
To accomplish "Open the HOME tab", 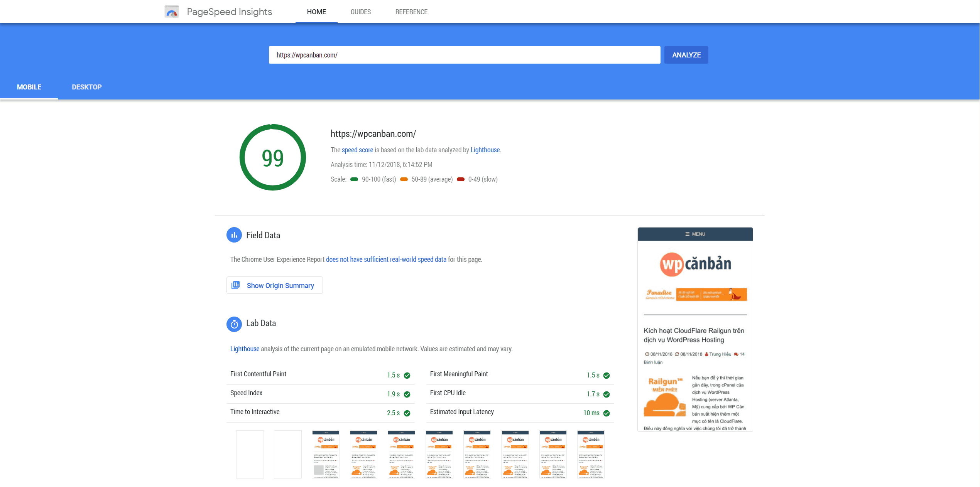I will coord(316,12).
